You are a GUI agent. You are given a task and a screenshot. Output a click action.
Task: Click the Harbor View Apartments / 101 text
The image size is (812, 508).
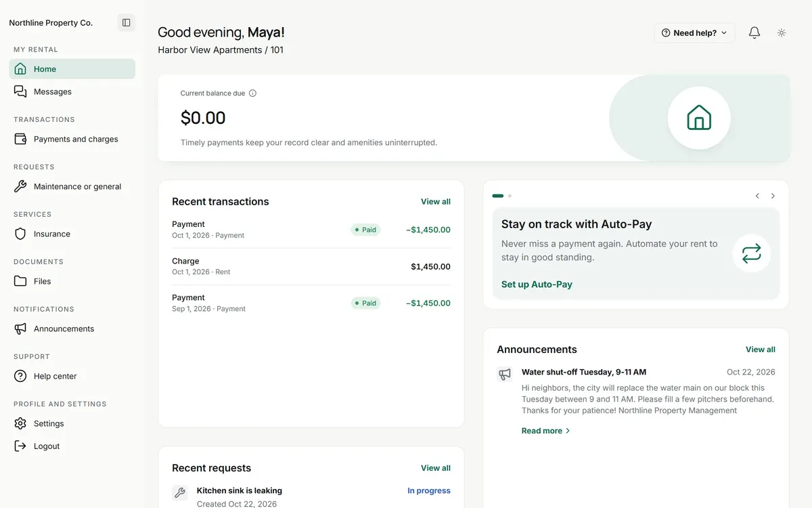221,50
